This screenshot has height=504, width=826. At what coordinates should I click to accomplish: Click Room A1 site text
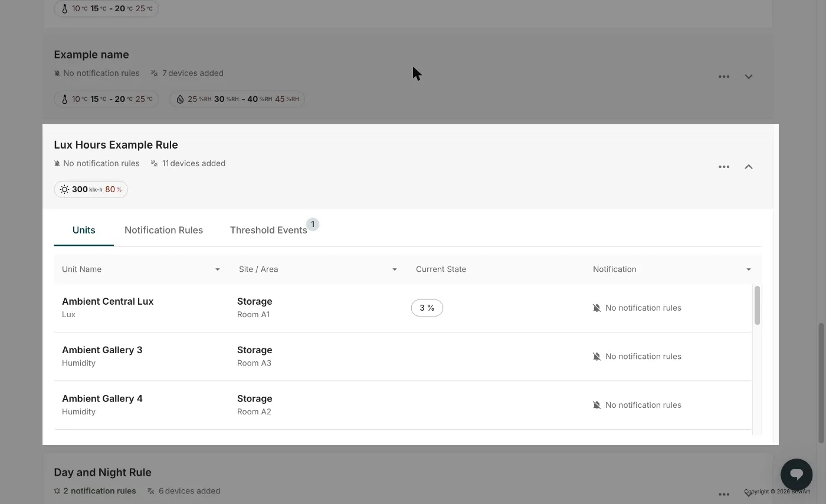[253, 314]
